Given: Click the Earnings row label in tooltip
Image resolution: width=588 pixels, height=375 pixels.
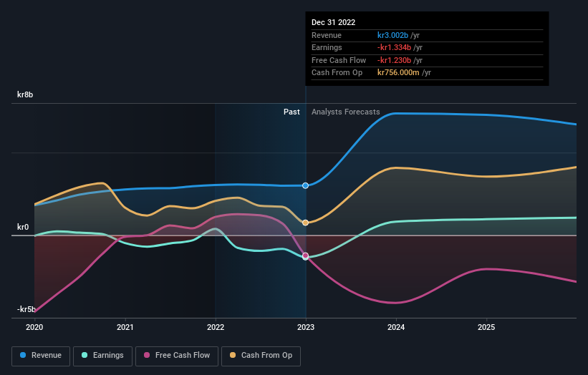Looking at the screenshot, I should click(x=327, y=47).
